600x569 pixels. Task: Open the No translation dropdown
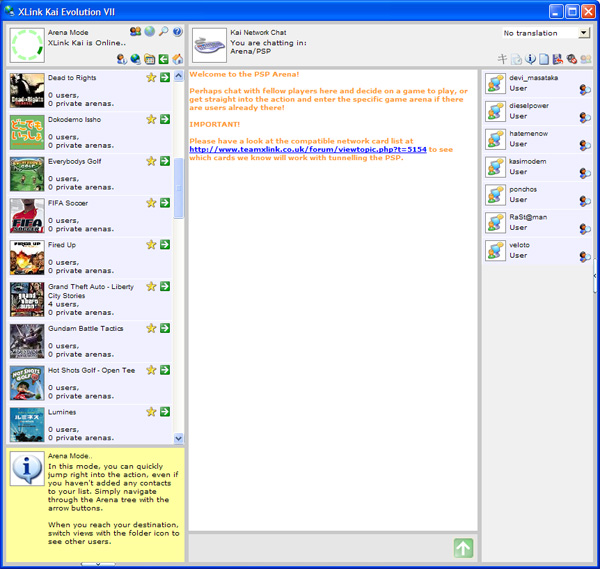pyautogui.click(x=584, y=33)
